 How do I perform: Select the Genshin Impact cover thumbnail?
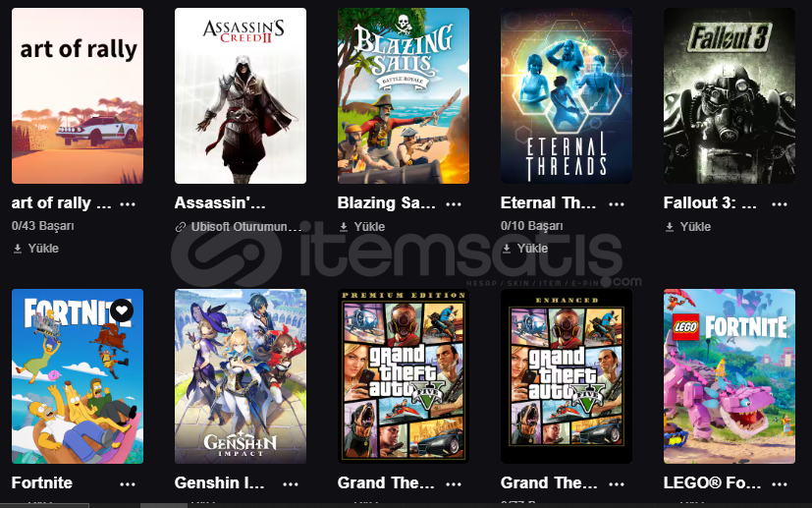click(241, 376)
